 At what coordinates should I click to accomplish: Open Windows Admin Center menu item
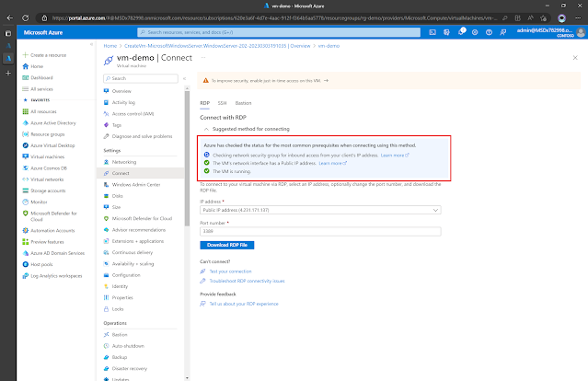pyautogui.click(x=132, y=184)
